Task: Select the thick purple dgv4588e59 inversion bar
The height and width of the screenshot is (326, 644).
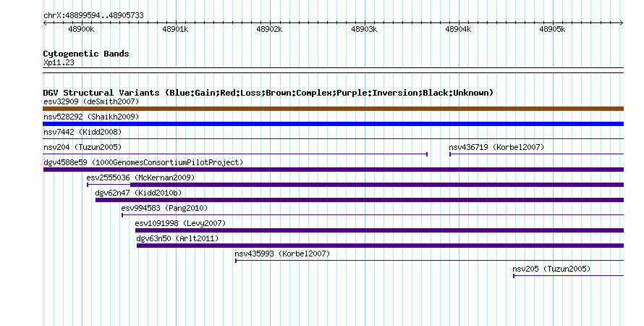Action: coord(333,170)
